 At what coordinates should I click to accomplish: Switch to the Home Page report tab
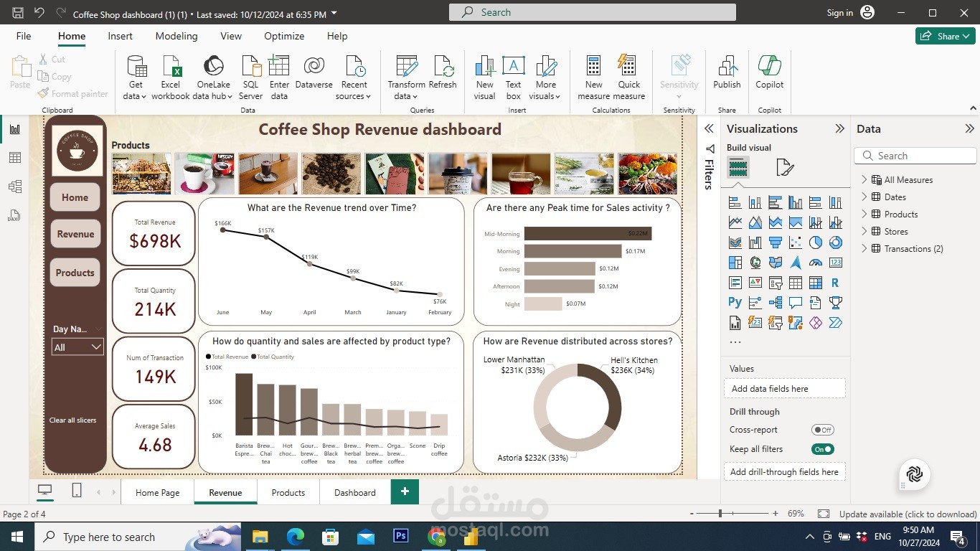pos(158,492)
